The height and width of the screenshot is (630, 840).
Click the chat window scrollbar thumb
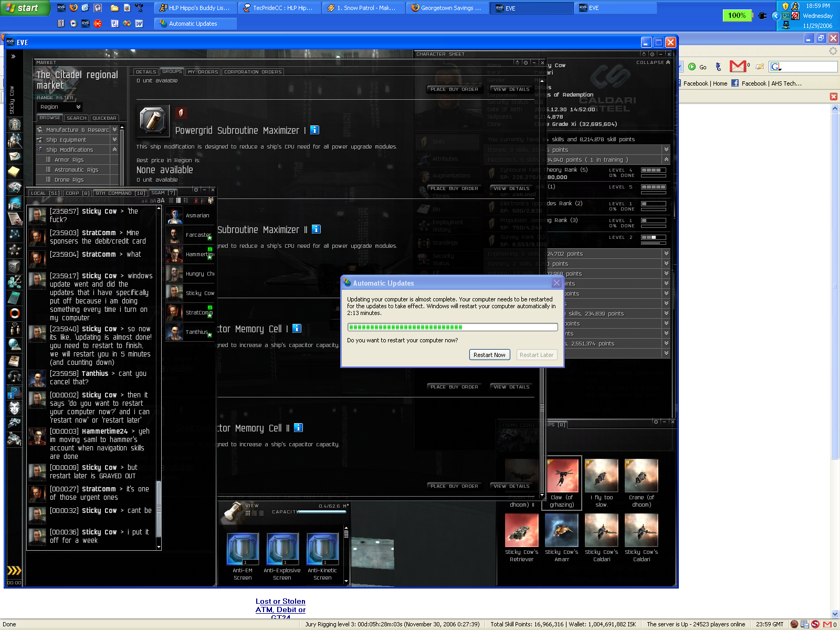pyautogui.click(x=159, y=509)
